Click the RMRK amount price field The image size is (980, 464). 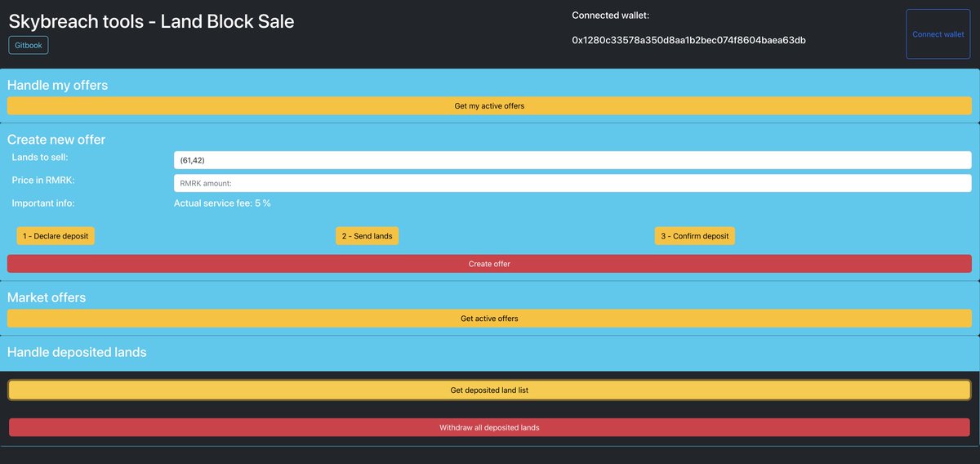click(572, 183)
